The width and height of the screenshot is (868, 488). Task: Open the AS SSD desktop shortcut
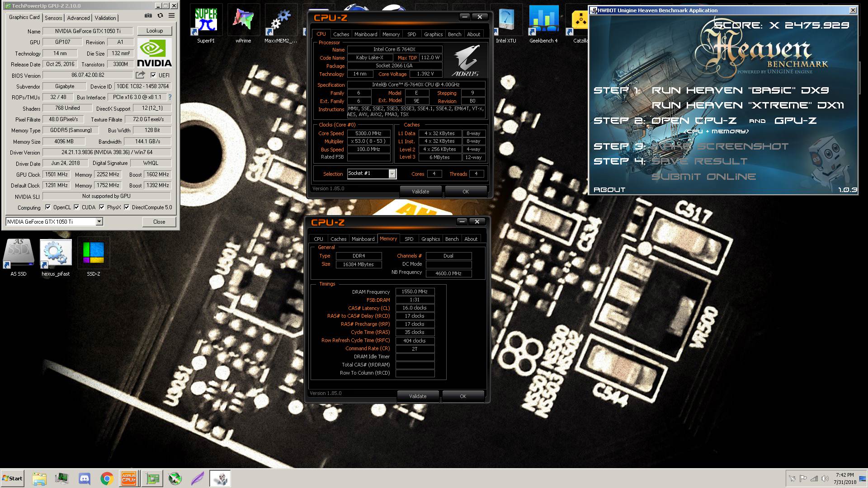pos(19,258)
